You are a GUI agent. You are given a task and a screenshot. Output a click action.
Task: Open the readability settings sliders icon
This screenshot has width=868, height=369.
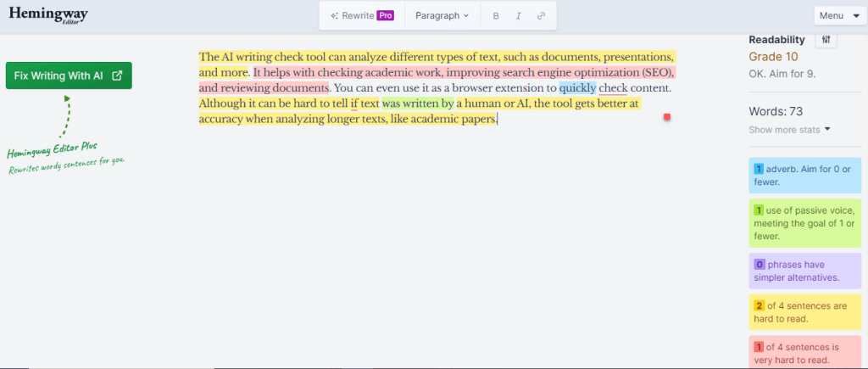pos(826,40)
